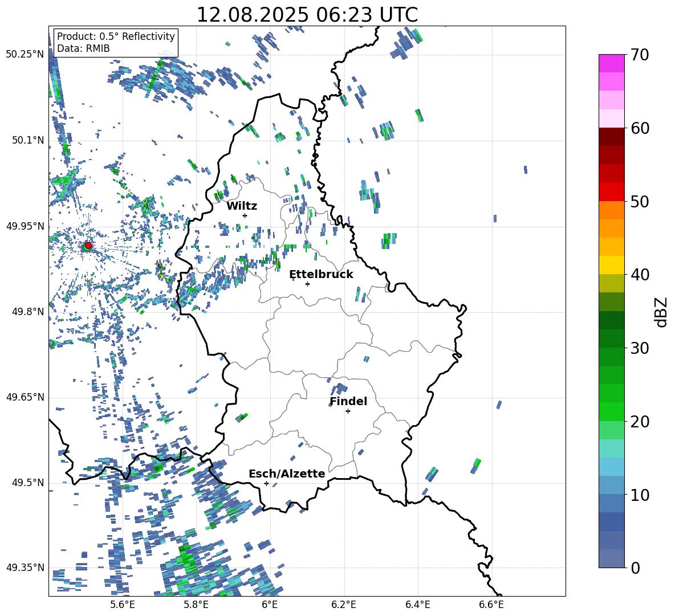675x616 pixels.
Task: Click the 50.1°N latitude label
Action: (x=28, y=140)
